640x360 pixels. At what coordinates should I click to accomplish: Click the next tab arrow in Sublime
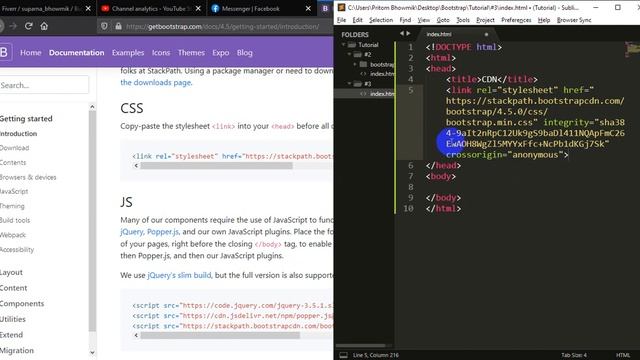coord(408,34)
